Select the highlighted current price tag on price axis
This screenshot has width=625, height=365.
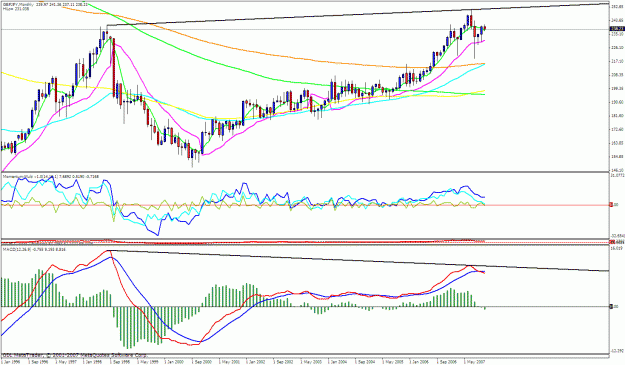[x=616, y=29]
